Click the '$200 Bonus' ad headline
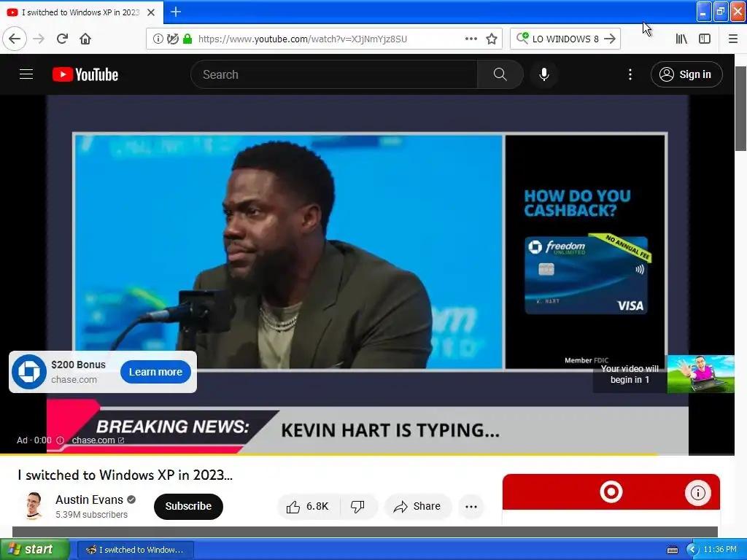747x560 pixels. click(78, 365)
